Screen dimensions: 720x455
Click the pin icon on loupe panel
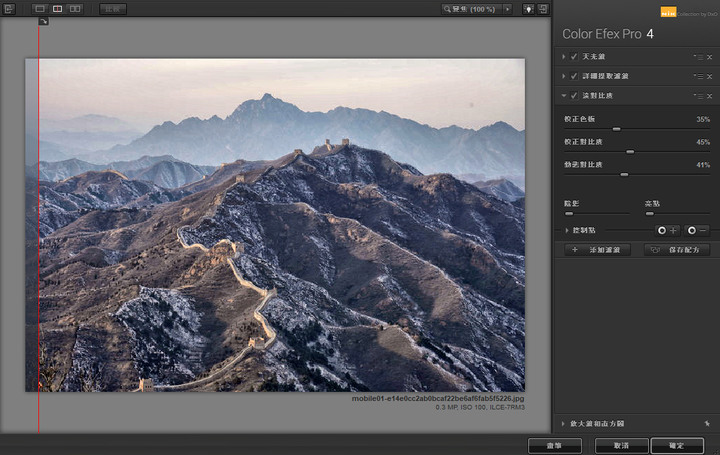point(707,423)
